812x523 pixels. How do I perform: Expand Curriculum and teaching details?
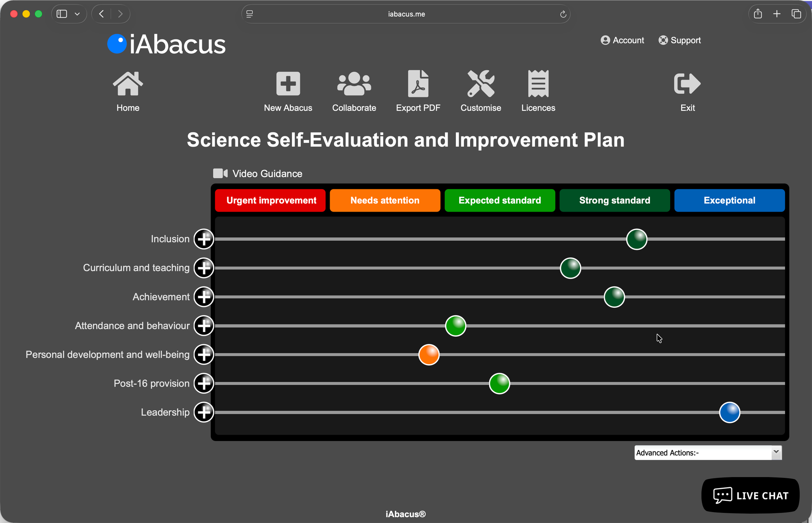click(x=204, y=268)
